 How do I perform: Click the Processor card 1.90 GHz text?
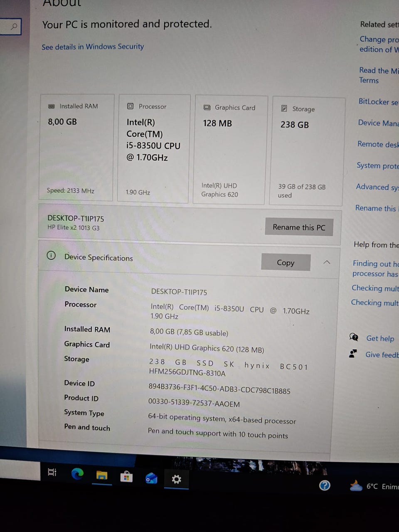138,192
